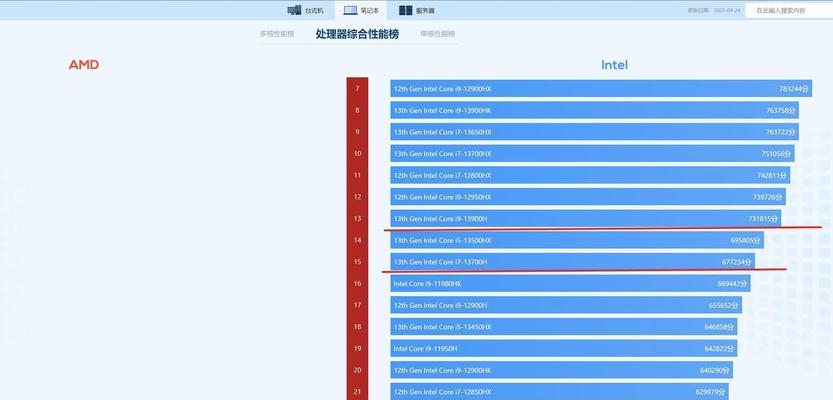Click the 12th Gen i9-12900H bar row

pos(566,305)
